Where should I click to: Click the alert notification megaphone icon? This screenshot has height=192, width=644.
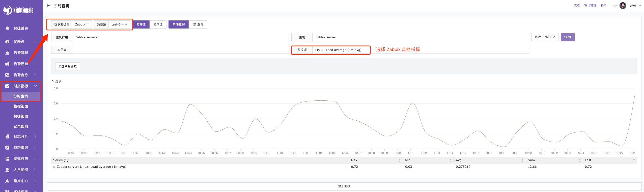(x=7, y=64)
